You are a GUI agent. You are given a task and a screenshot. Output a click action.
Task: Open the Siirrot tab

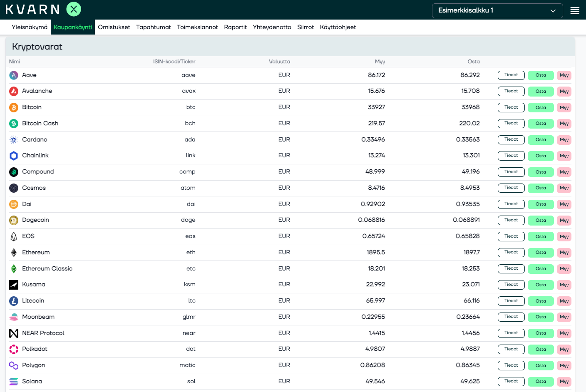point(305,27)
